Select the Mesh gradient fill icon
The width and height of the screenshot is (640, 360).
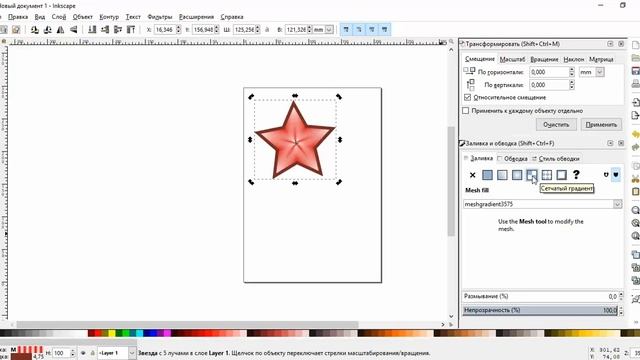point(531,175)
